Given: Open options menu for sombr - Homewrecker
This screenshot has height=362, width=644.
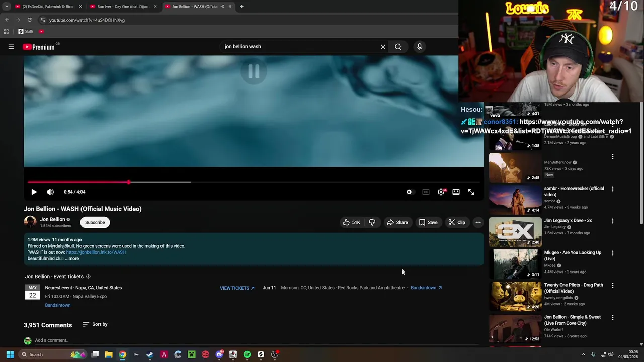Looking at the screenshot, I should tap(613, 189).
